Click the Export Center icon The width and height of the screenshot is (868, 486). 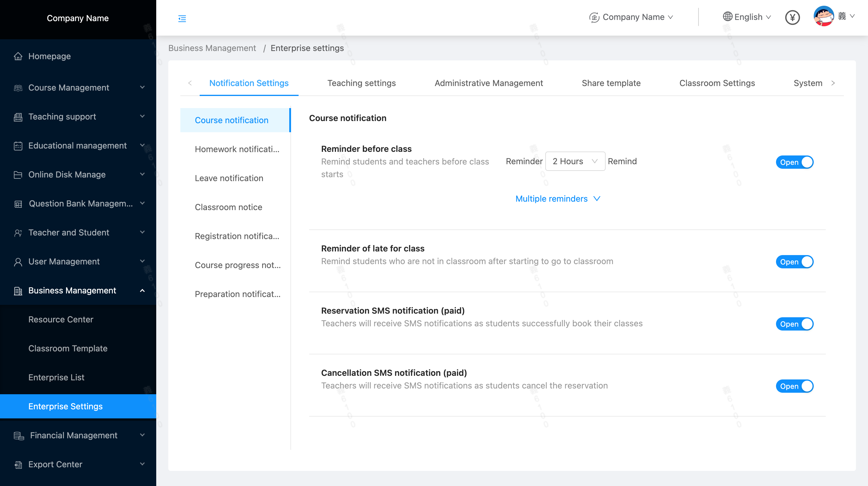(x=18, y=465)
